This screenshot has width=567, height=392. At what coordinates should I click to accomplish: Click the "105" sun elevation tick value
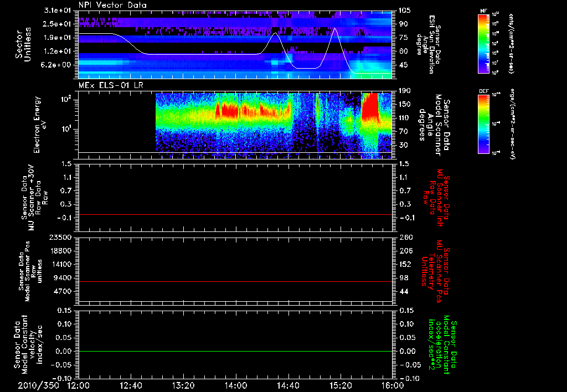pyautogui.click(x=405, y=11)
